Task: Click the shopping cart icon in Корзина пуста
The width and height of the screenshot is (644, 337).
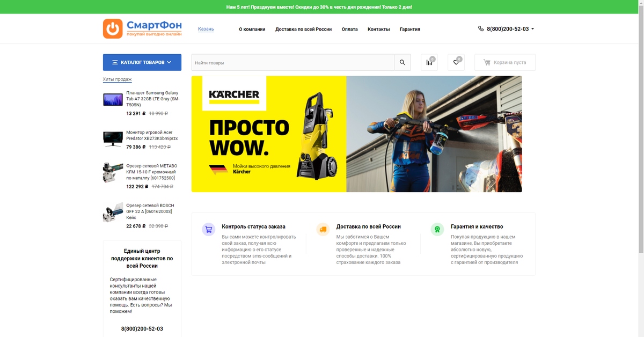Action: tap(487, 62)
